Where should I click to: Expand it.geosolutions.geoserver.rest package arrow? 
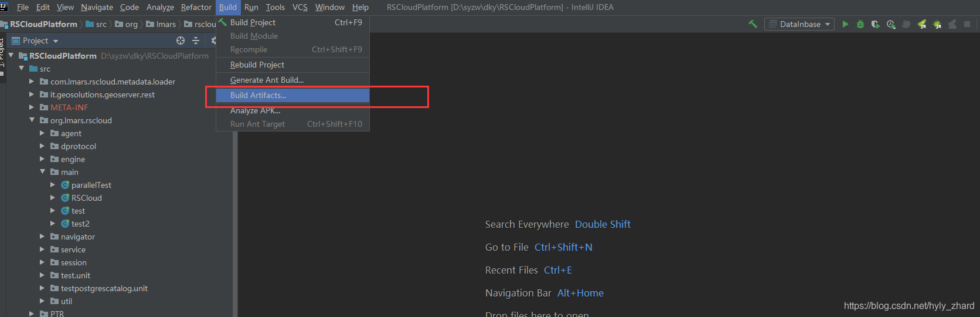(x=32, y=95)
